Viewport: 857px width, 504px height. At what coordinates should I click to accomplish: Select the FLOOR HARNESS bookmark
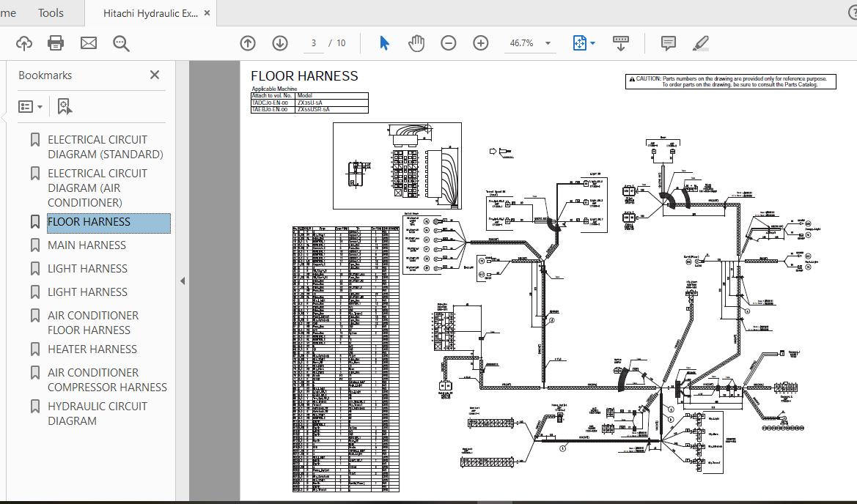click(x=108, y=222)
